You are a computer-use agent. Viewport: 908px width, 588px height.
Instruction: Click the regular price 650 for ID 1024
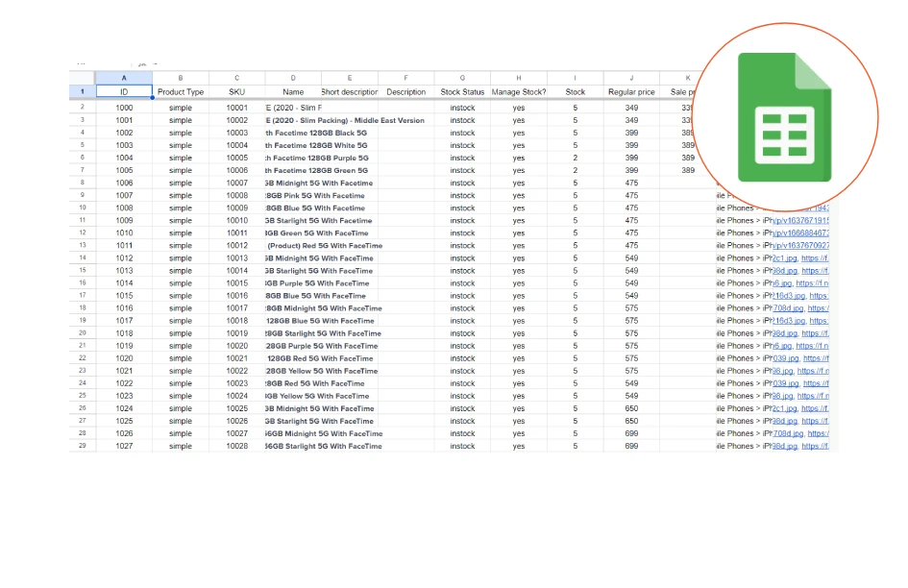pos(632,408)
